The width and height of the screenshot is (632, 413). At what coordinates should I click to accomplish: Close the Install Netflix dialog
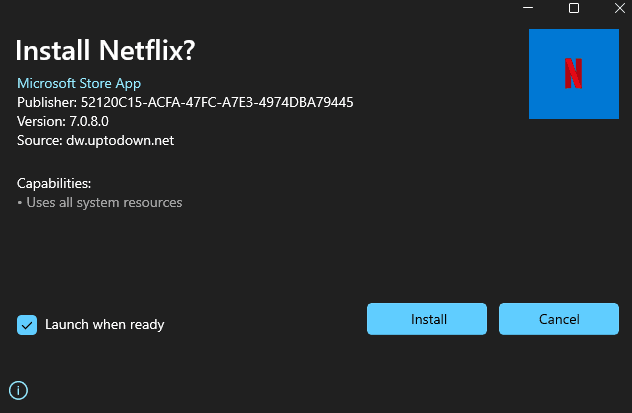(x=619, y=8)
